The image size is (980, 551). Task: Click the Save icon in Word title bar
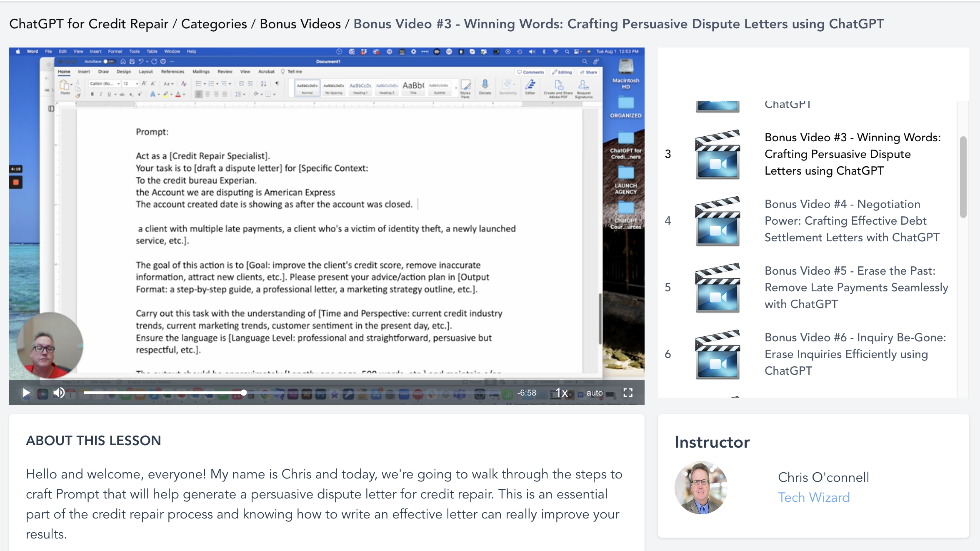[132, 61]
